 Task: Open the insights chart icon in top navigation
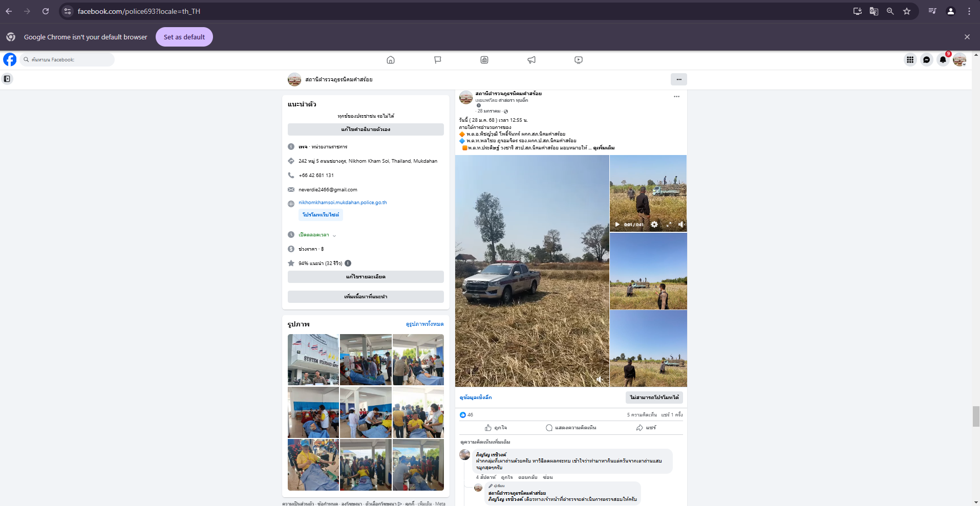[x=484, y=60]
